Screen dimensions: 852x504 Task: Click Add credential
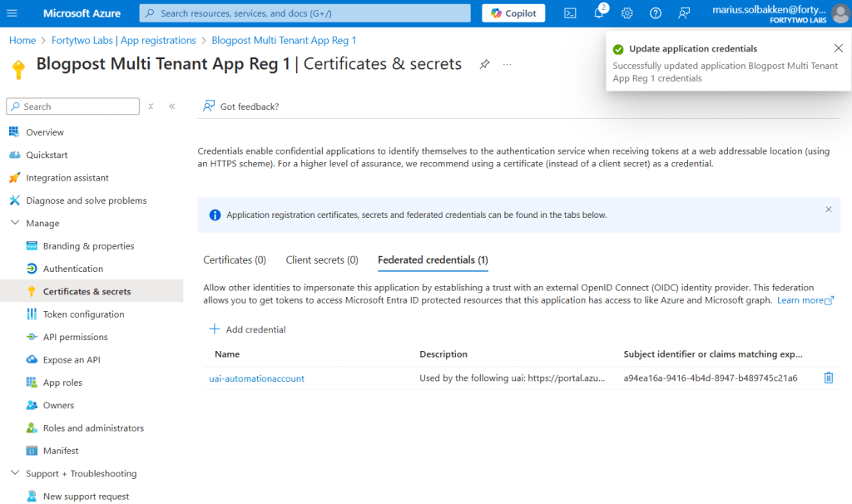click(247, 329)
